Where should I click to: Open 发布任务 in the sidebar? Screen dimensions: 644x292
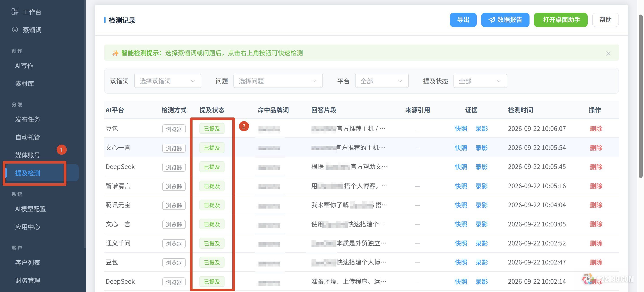pyautogui.click(x=28, y=119)
